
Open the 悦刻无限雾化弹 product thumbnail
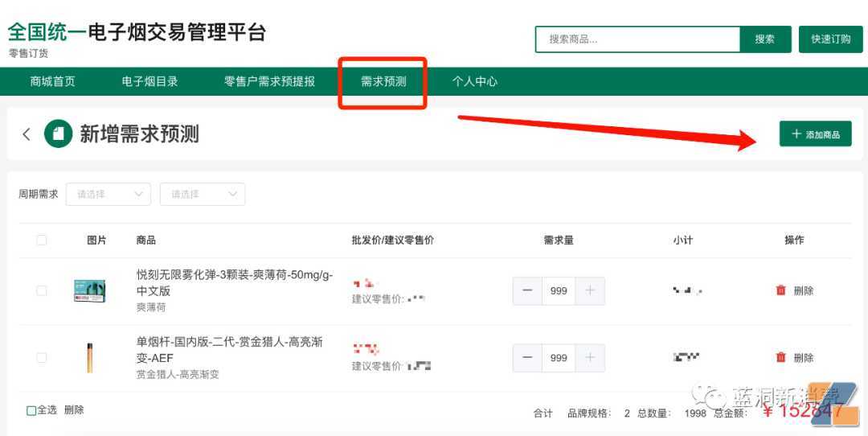pyautogui.click(x=90, y=291)
